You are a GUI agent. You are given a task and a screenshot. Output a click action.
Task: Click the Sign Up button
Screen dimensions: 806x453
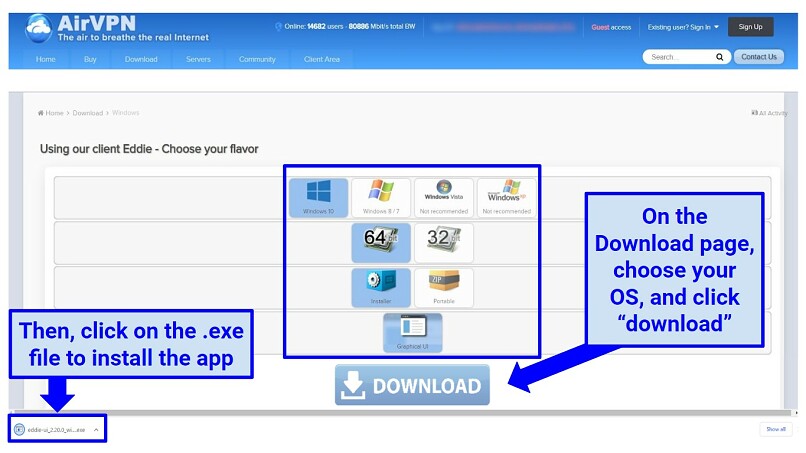point(750,27)
